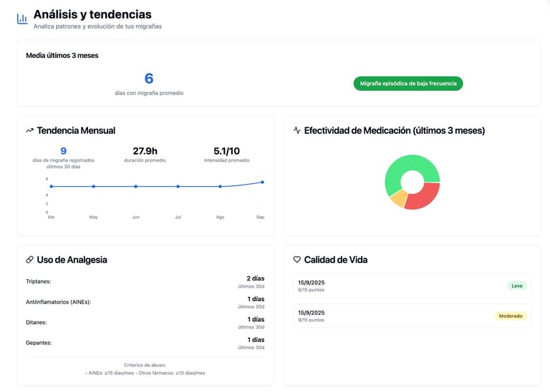The image size is (550, 392).
Task: Click the Jun data point on the trend line
Action: coord(136,187)
